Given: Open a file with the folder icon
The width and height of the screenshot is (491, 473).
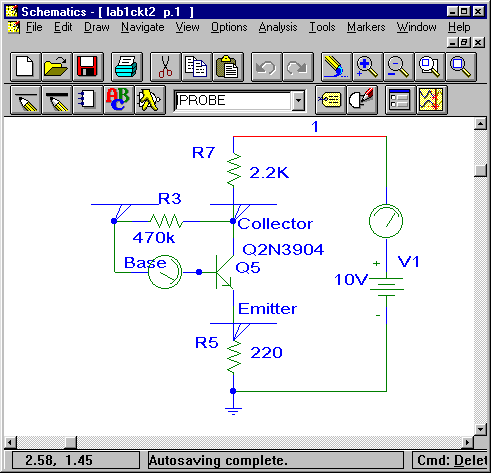Looking at the screenshot, I should (x=57, y=67).
